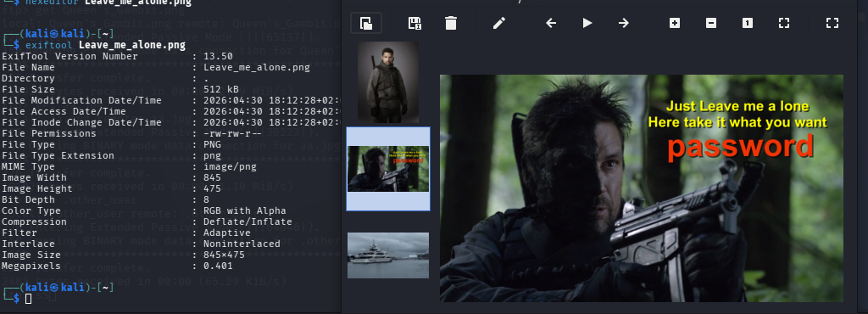Click the 'Bit Depth' row
868x314 pixels.
pyautogui.click(x=105, y=200)
